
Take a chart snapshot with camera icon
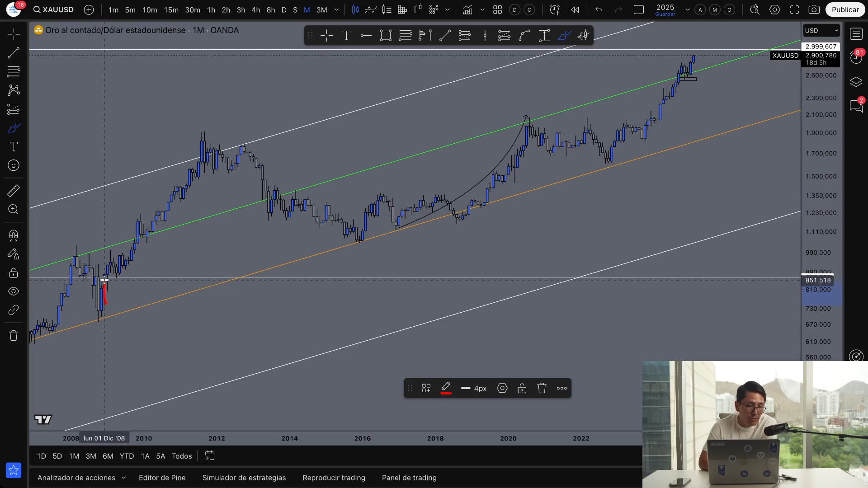[814, 9]
